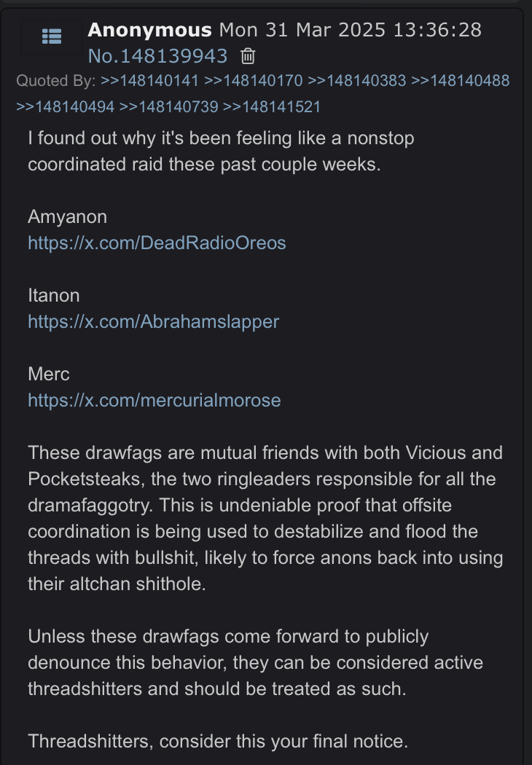Open the last backlink >>148141521
Screen dimensions: 532x765
click(x=272, y=106)
